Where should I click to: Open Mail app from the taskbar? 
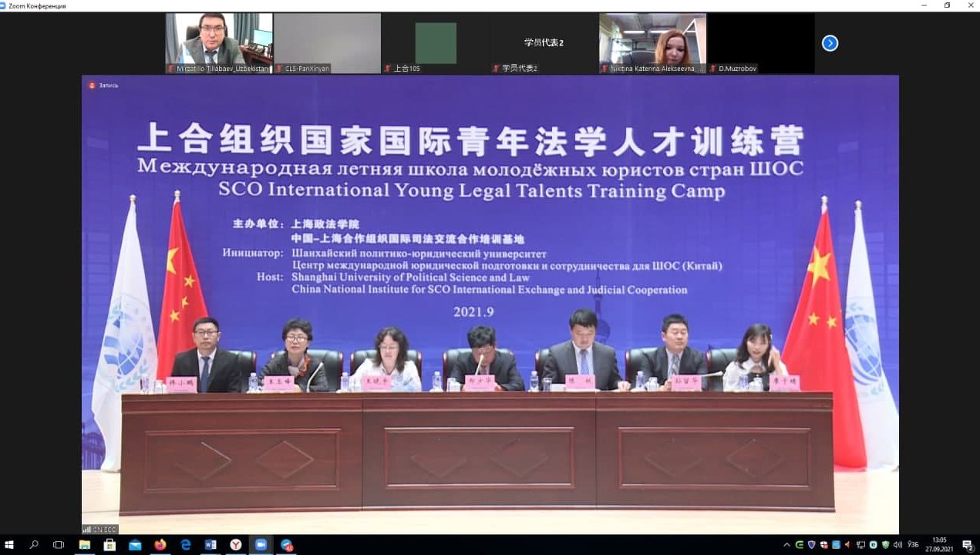point(135,545)
